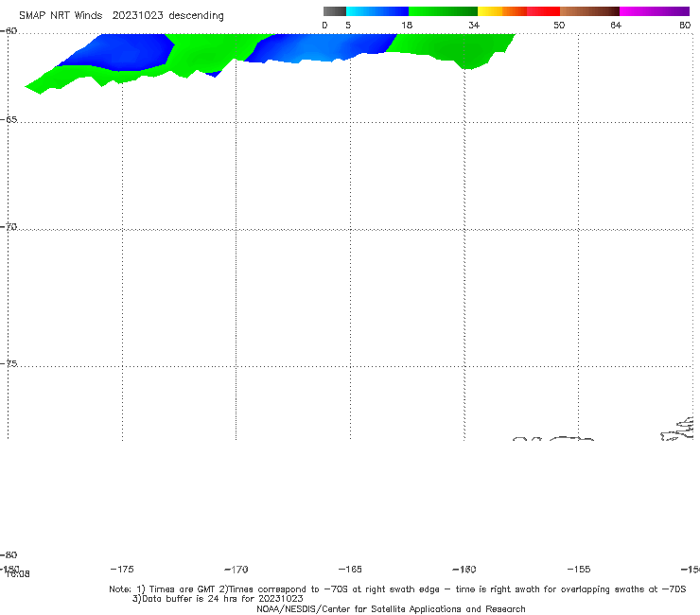
Task: Click the latitude label '-75'
Action: (x=9, y=363)
